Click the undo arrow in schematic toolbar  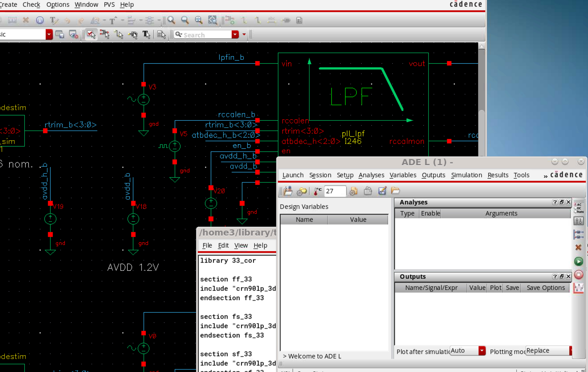click(67, 20)
